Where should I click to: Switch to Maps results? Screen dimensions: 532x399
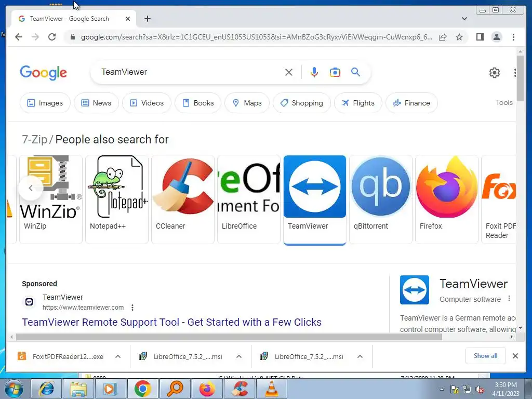[247, 103]
